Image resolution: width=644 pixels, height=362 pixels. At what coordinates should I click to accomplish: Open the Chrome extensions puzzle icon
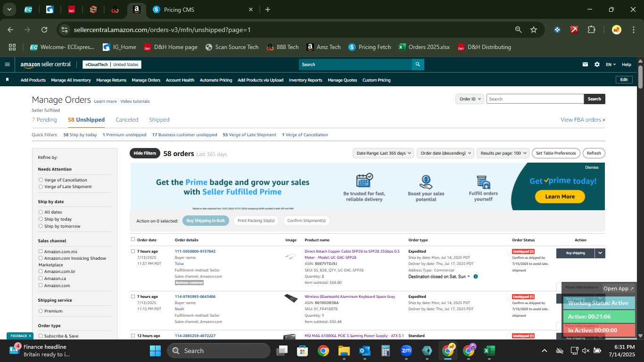[591, 30]
